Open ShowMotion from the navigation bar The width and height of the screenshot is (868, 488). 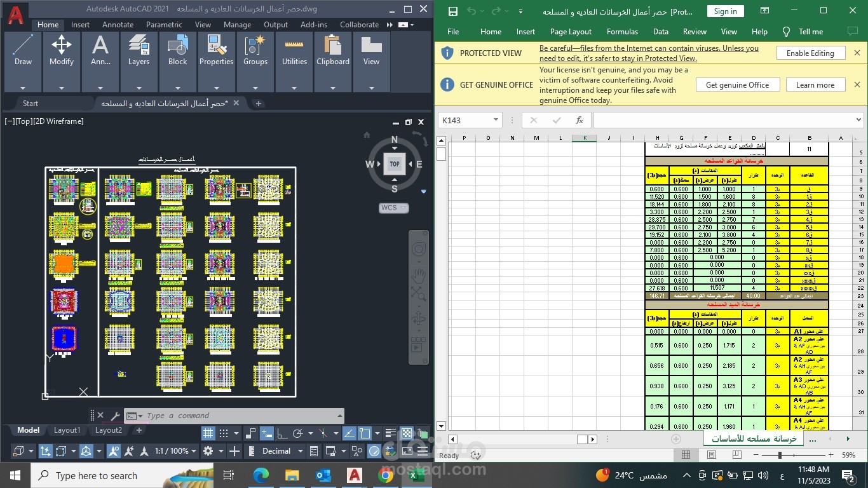pyautogui.click(x=417, y=345)
